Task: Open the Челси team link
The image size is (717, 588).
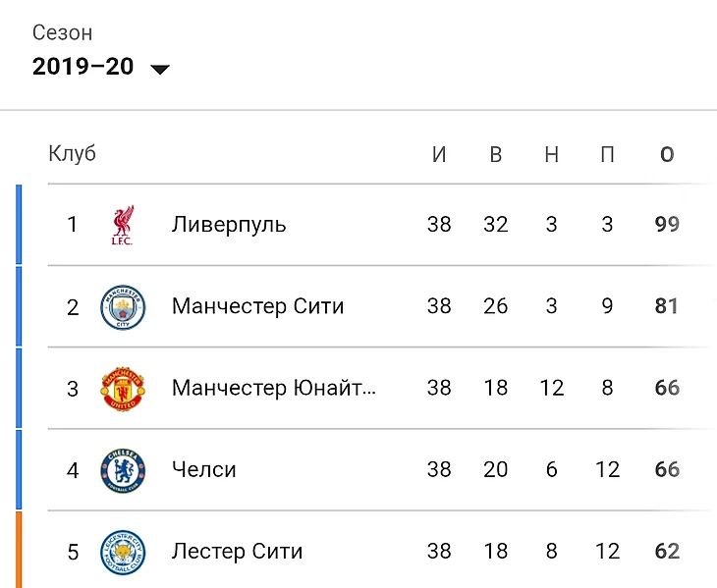Action: [204, 469]
